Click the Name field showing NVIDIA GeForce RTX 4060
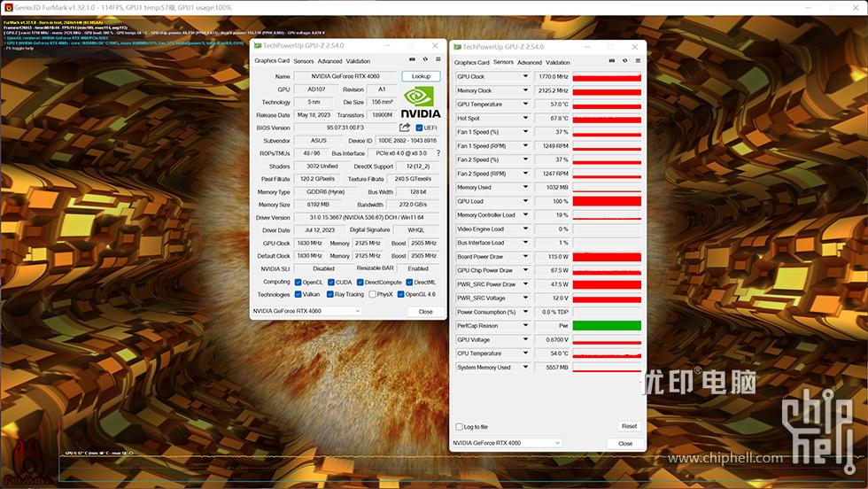Viewport: 868px width, 489px height. coord(345,76)
